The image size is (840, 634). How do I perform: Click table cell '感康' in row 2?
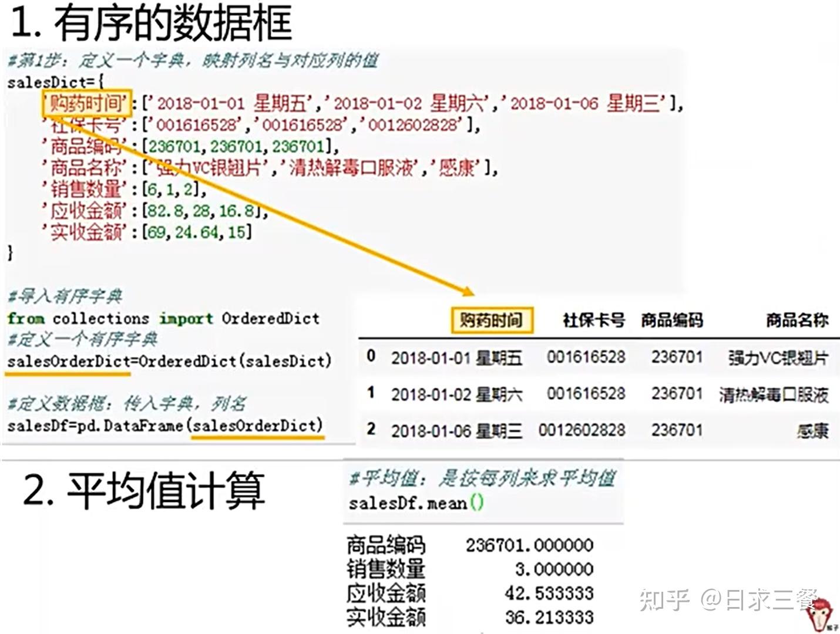coord(812,431)
